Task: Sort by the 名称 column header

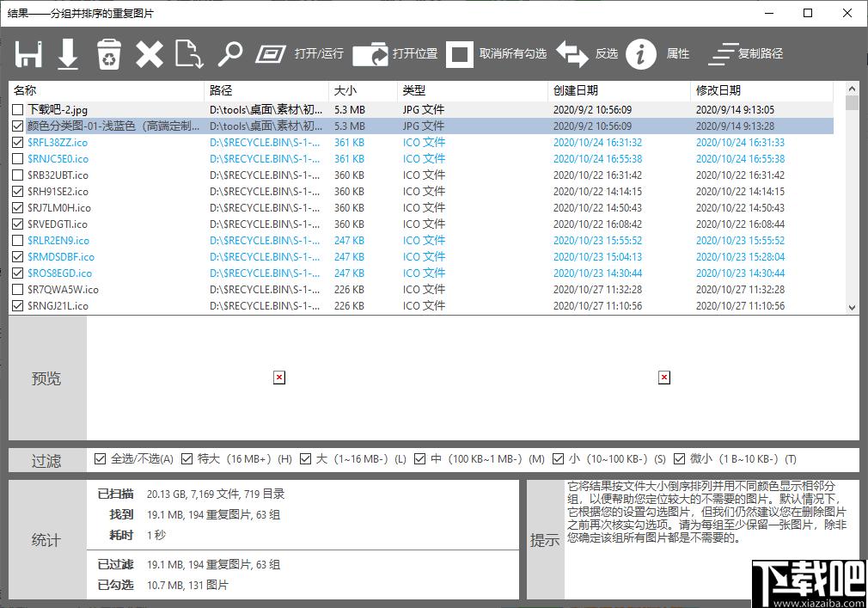Action: (x=107, y=90)
